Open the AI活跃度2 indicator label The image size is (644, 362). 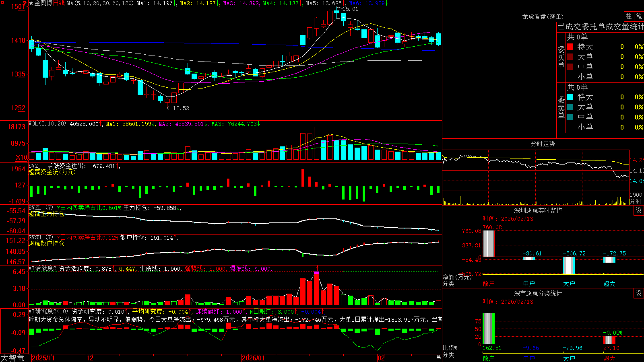click(x=43, y=268)
